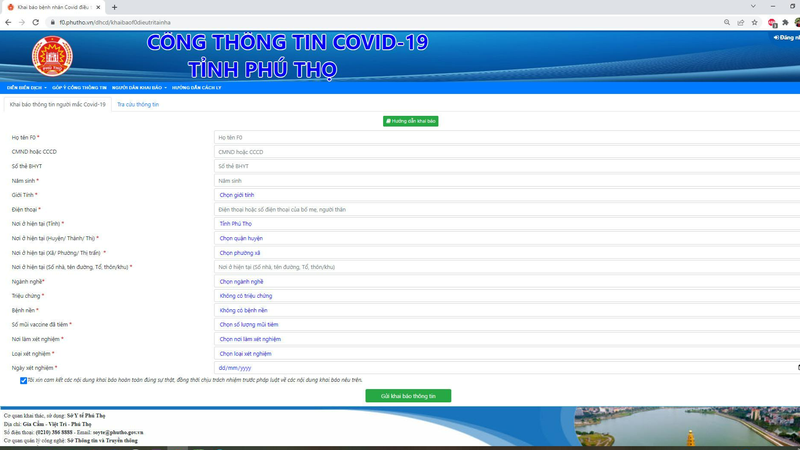Open the Chọn ngành nghề occupation dropdown
The image size is (800, 450).
(x=506, y=282)
